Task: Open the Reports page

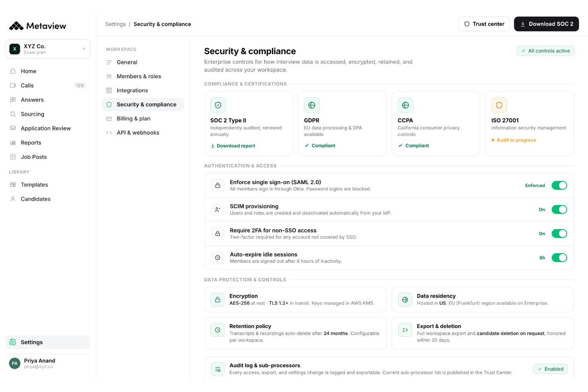Action: coord(48,143)
